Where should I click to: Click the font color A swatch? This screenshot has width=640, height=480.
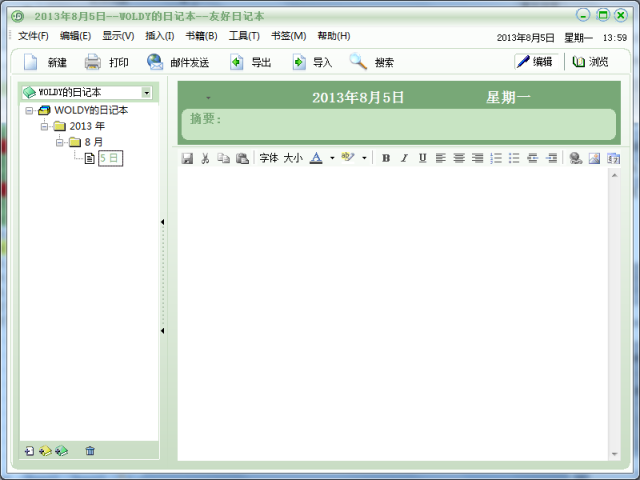tap(316, 158)
